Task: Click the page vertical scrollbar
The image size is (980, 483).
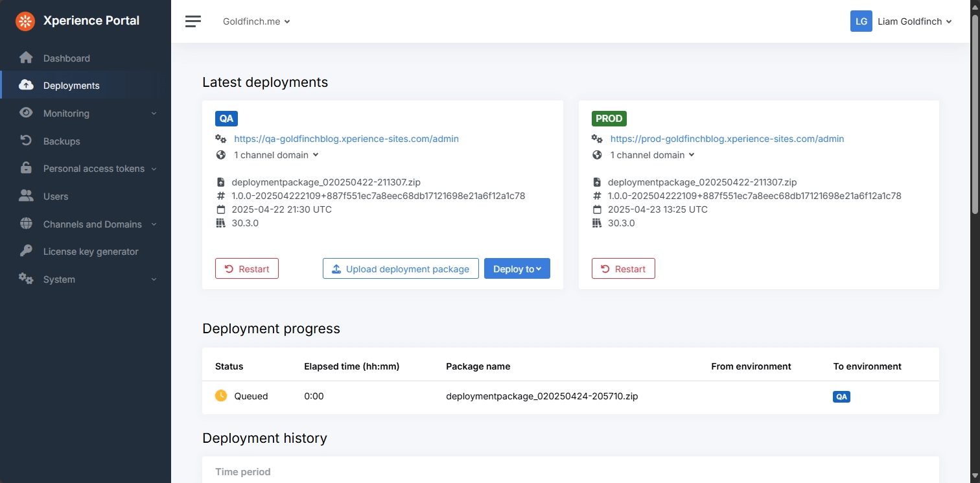Action: click(975, 113)
